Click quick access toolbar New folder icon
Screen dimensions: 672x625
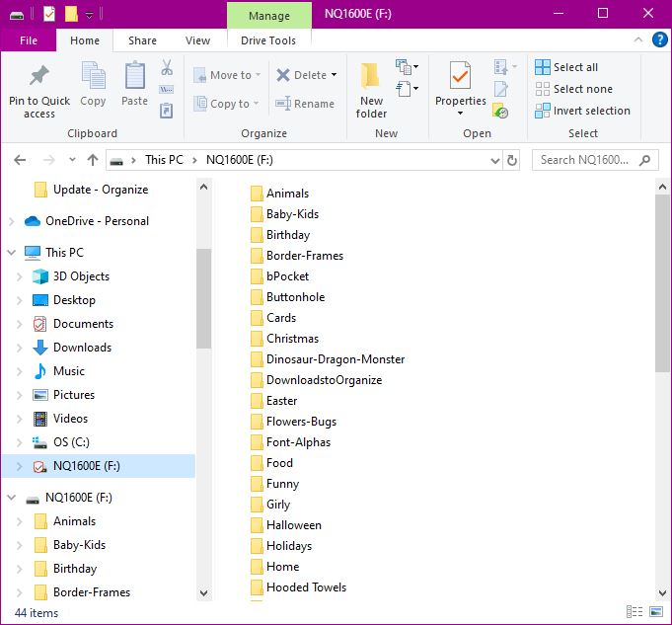[x=71, y=14]
